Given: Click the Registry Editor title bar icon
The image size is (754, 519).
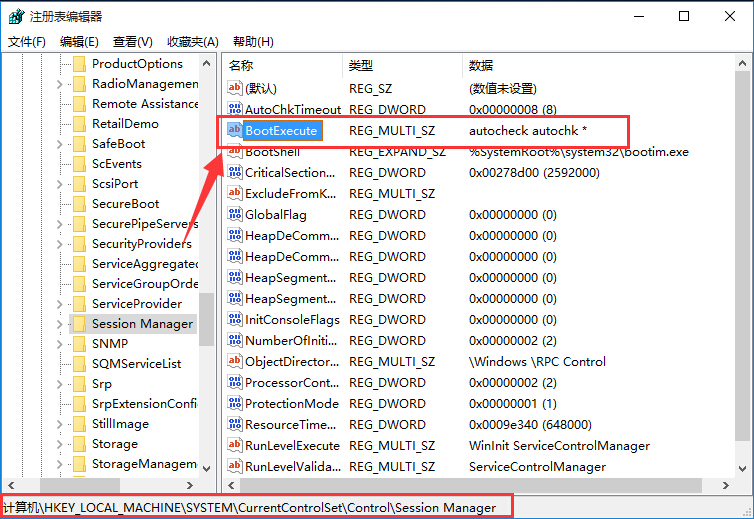Looking at the screenshot, I should 16,16.
